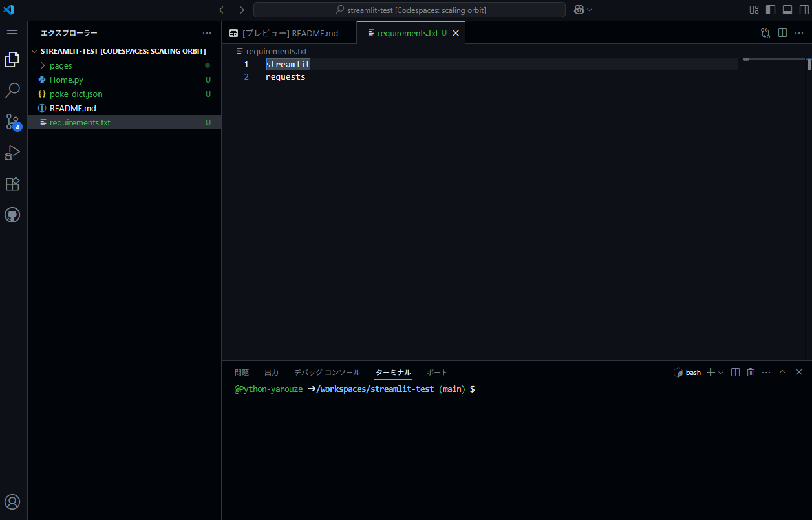The height and width of the screenshot is (520, 812).
Task: Switch to the 問題 panel tab
Action: coord(242,373)
